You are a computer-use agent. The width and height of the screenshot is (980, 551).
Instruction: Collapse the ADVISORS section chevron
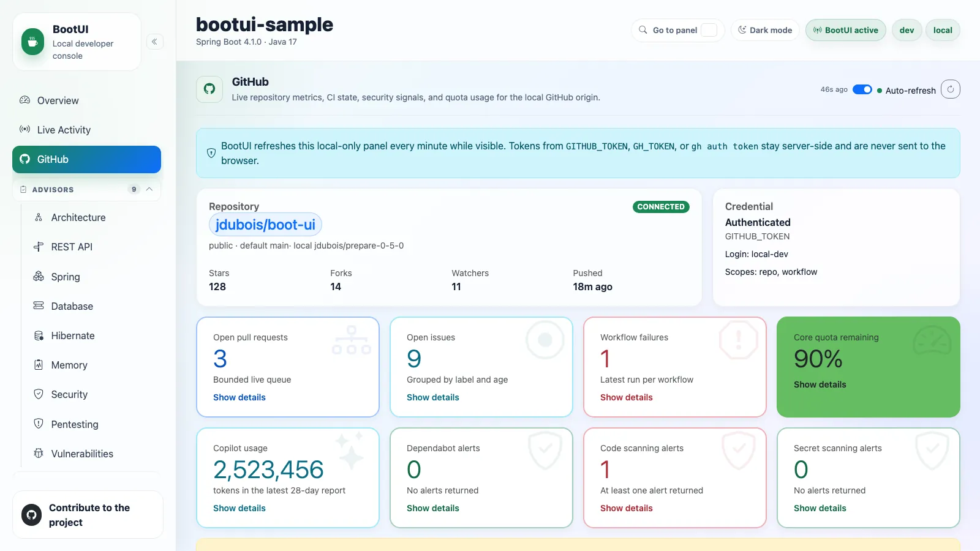click(x=149, y=189)
